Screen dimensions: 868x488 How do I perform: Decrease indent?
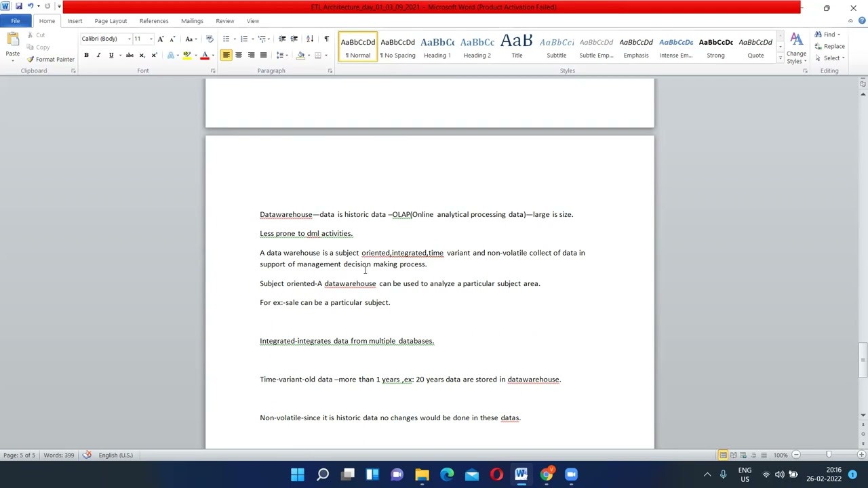click(282, 39)
